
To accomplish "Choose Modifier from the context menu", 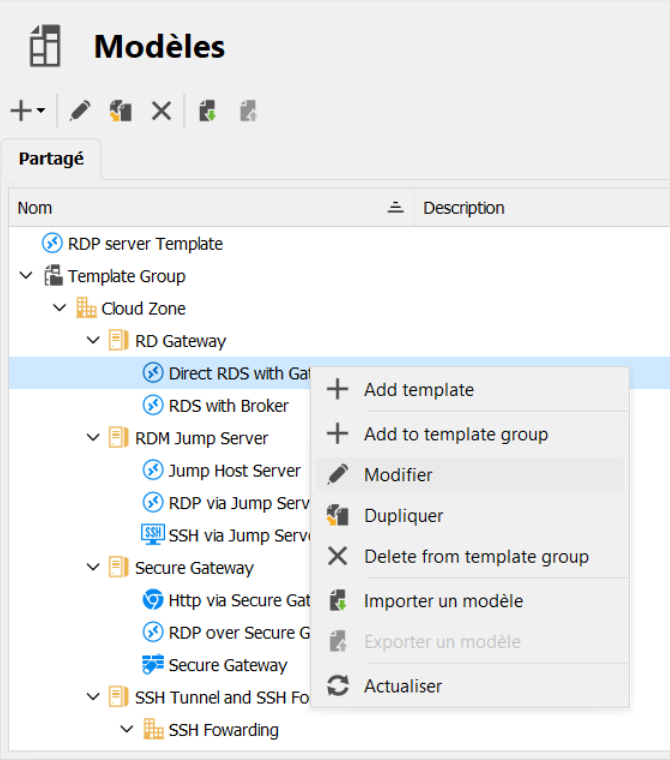I will pos(398,475).
